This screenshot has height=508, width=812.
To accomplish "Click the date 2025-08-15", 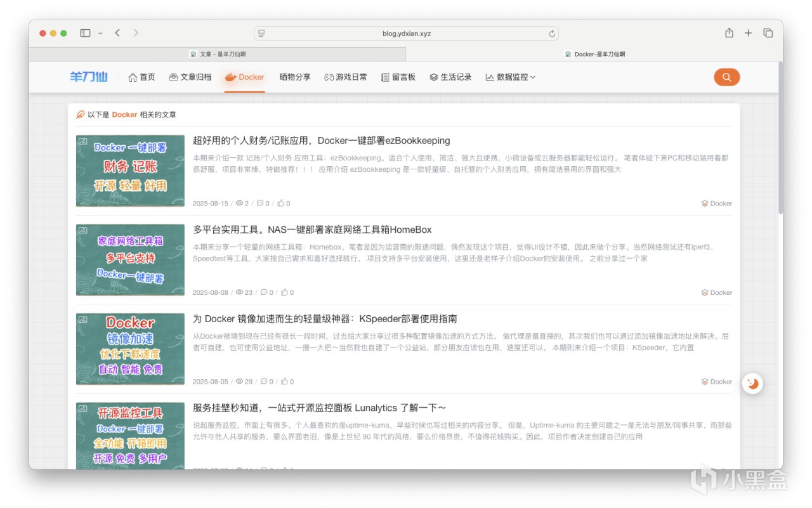I will (x=210, y=204).
